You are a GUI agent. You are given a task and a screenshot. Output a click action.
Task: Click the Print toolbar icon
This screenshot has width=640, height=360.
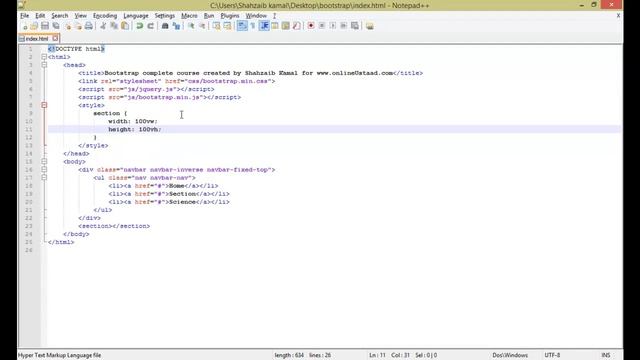pos(89,26)
